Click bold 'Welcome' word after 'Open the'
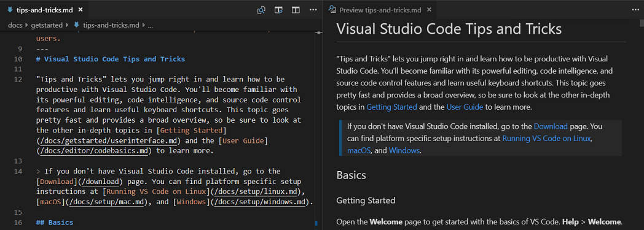This screenshot has width=644, height=230. [386, 222]
